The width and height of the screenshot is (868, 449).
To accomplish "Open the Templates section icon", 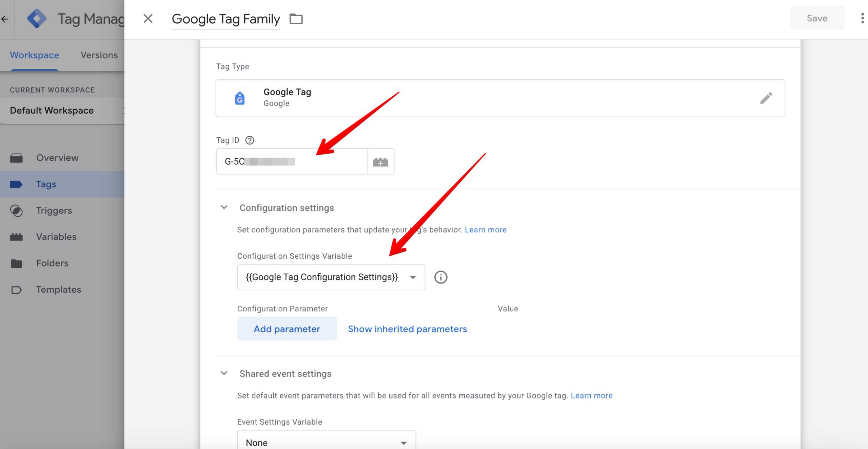I will point(16,289).
